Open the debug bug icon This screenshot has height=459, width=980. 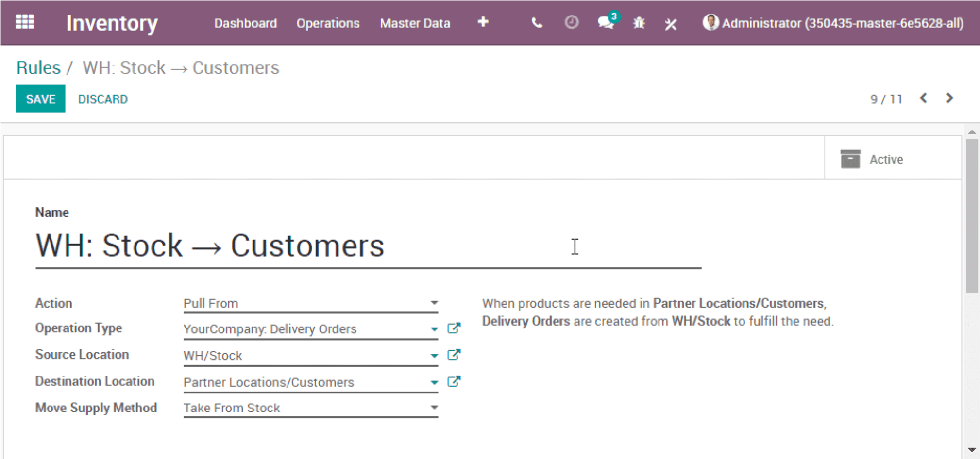(x=639, y=23)
